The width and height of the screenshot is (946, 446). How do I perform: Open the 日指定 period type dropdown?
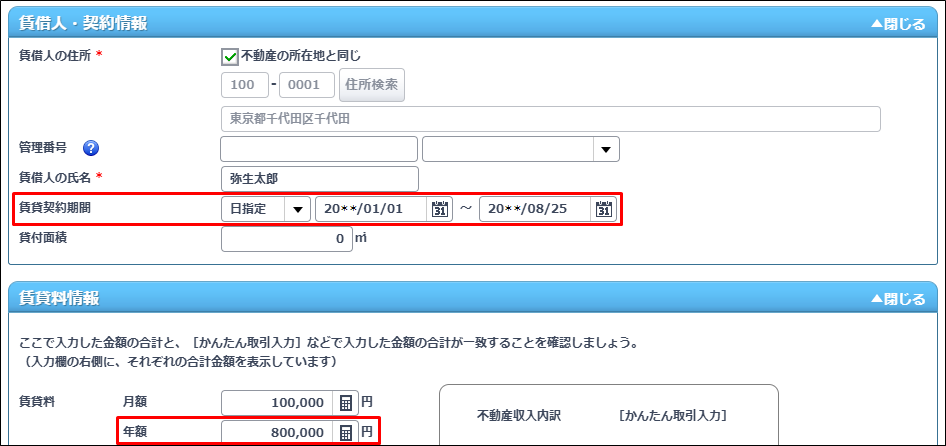click(x=297, y=209)
